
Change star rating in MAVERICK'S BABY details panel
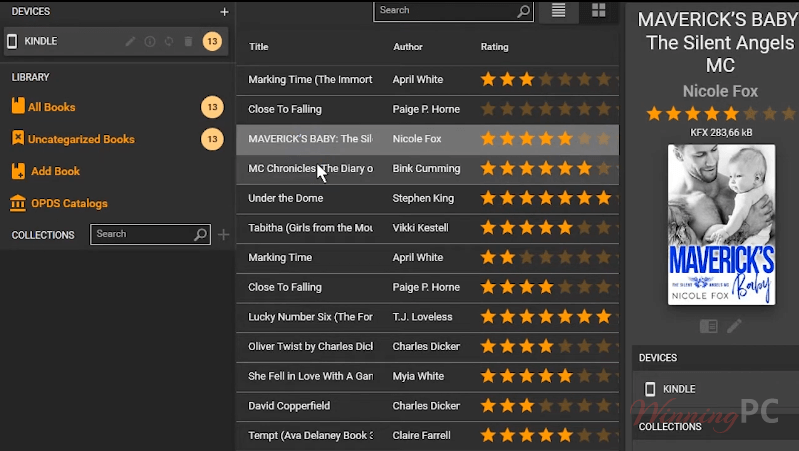click(722, 114)
